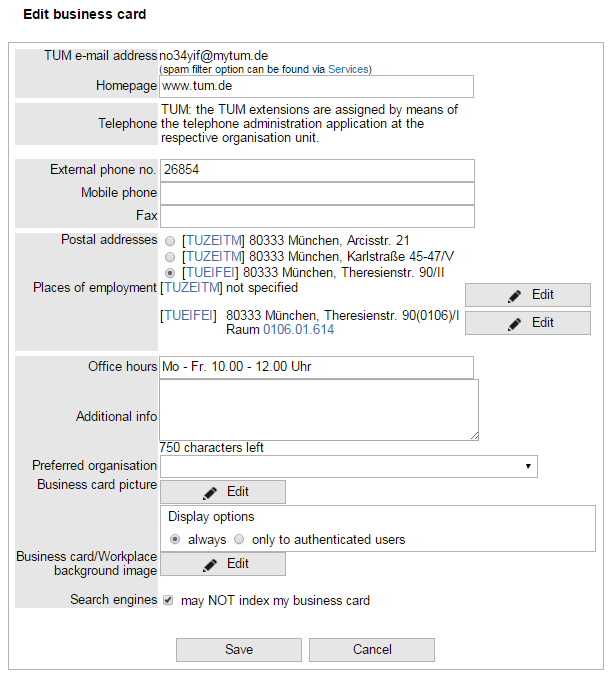Viewport: 613px width, 680px height.
Task: Click the Additional info text area
Action: point(318,410)
